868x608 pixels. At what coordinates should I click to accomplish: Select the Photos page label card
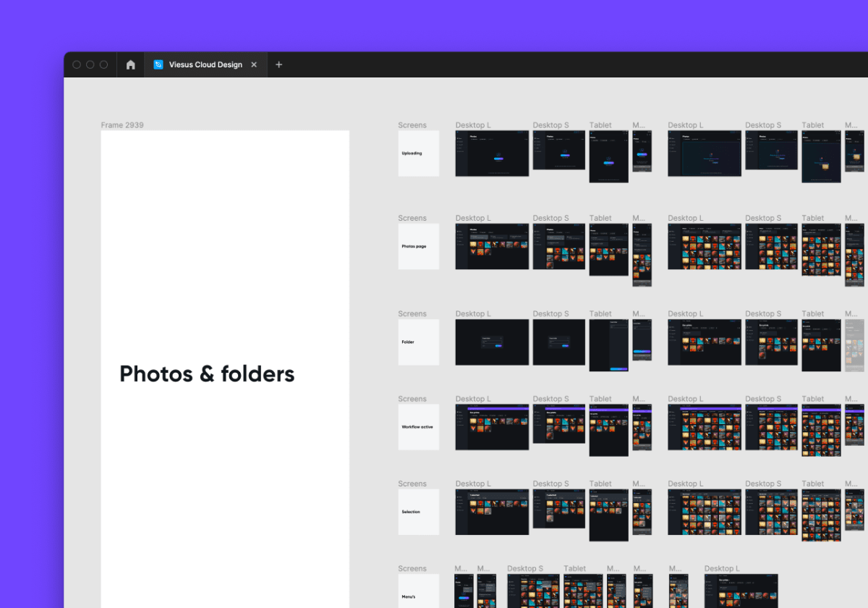click(x=418, y=246)
